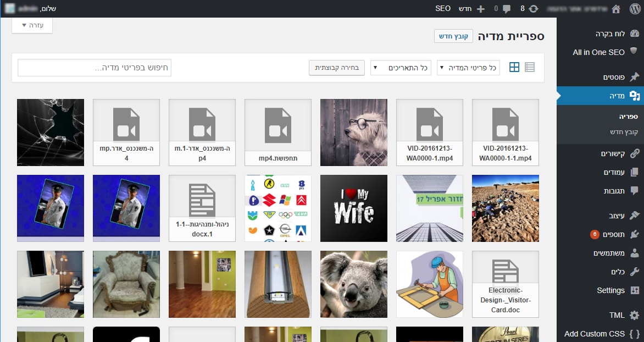Click the plugins plug icon
The image size is (644, 342).
(x=635, y=234)
